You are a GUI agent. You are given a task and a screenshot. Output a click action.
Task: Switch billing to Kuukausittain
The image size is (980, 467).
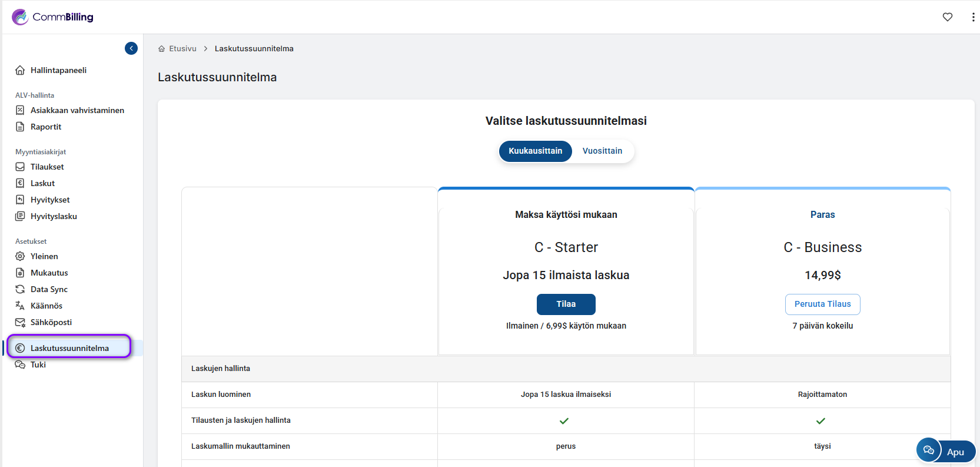pyautogui.click(x=535, y=151)
